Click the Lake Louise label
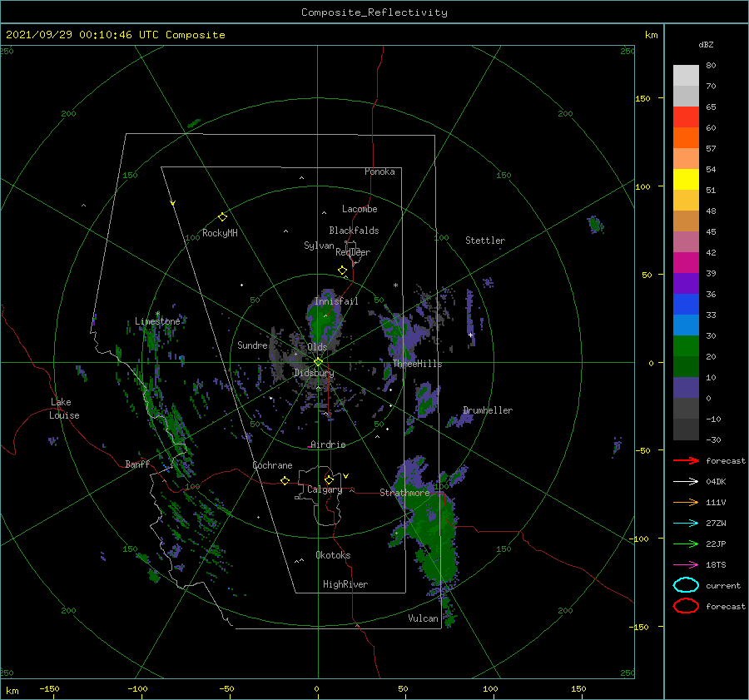749x700 pixels. click(x=64, y=409)
